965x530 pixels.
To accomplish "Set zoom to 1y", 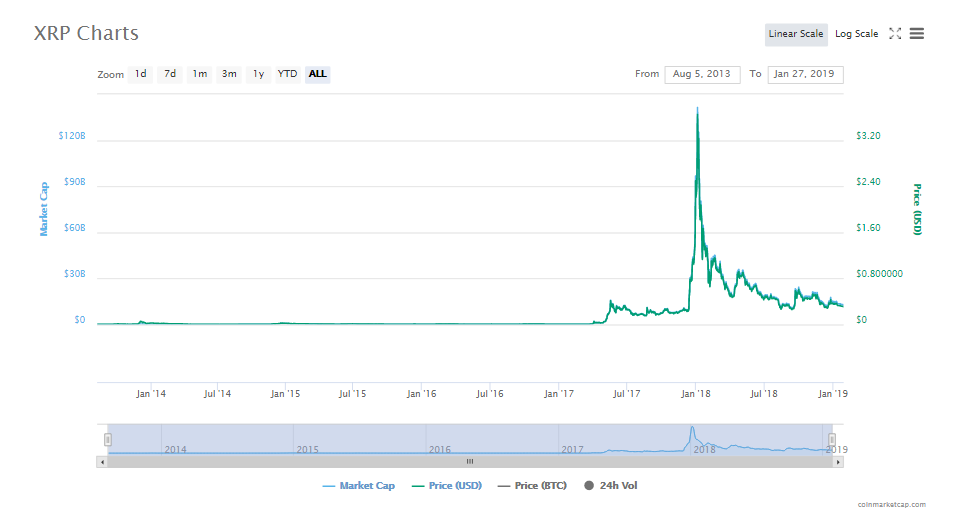I will (258, 74).
